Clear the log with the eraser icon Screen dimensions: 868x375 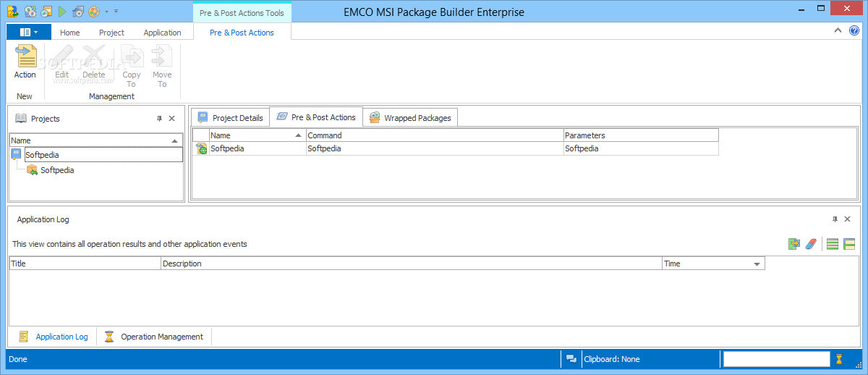[x=811, y=244]
